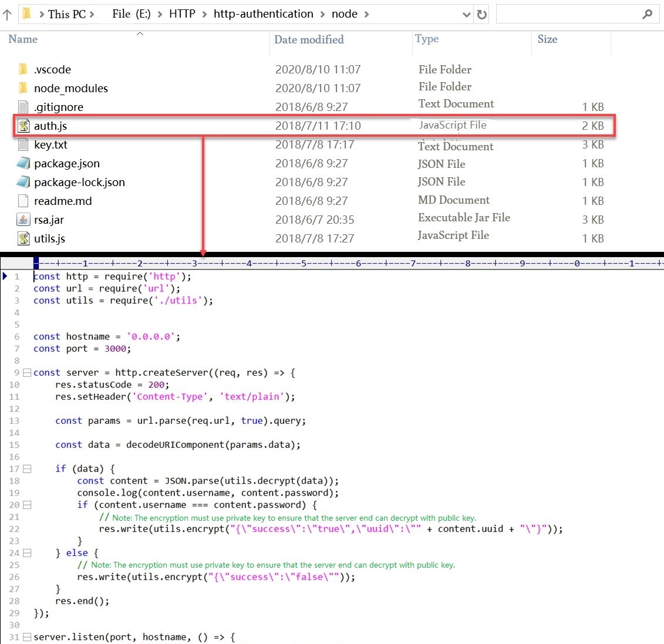Image resolution: width=664 pixels, height=644 pixels.
Task: Open the .vscode folder icon
Action: (23, 69)
